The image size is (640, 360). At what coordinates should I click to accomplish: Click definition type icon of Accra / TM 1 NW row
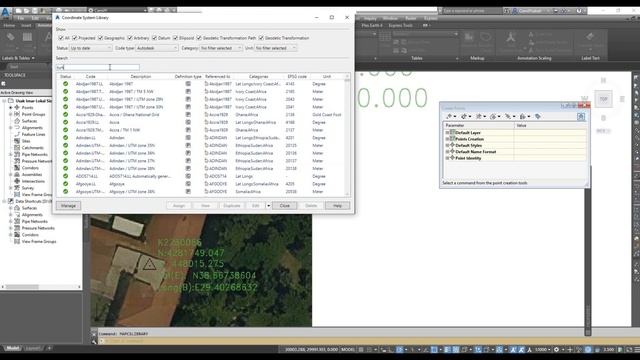tap(188, 130)
